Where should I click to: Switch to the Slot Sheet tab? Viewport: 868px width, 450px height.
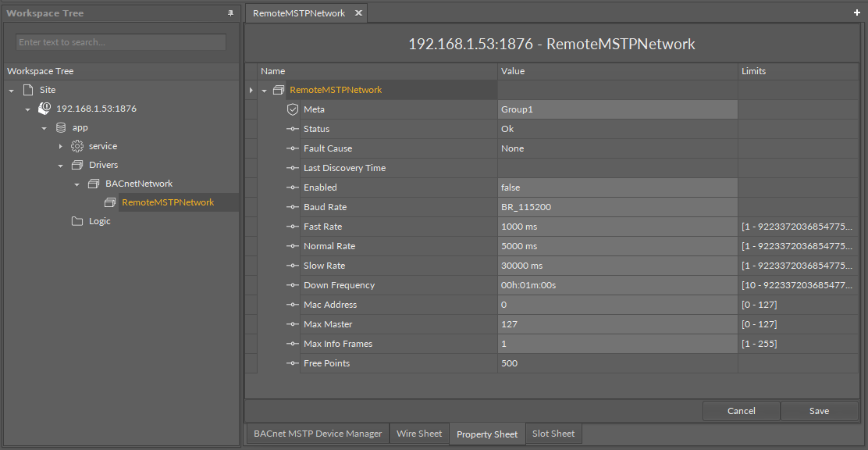553,434
